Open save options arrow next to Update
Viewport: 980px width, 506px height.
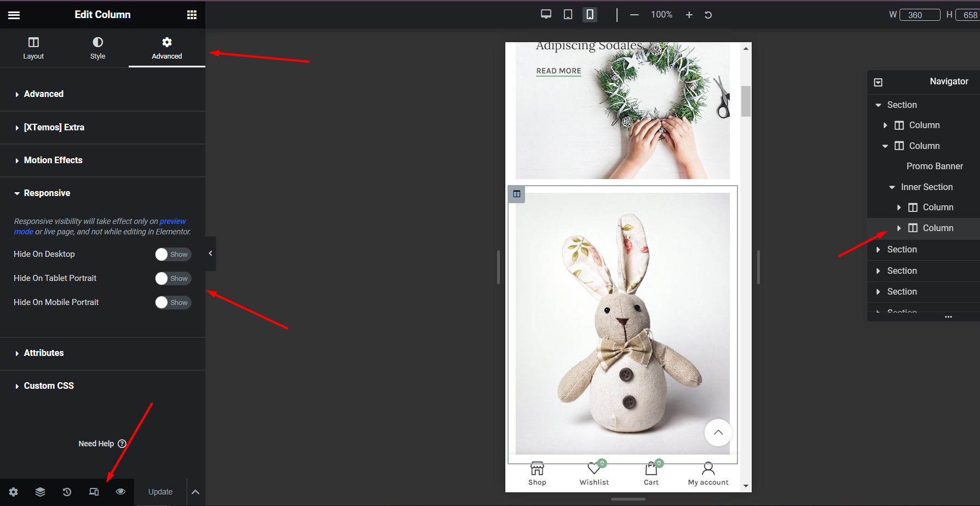point(195,492)
